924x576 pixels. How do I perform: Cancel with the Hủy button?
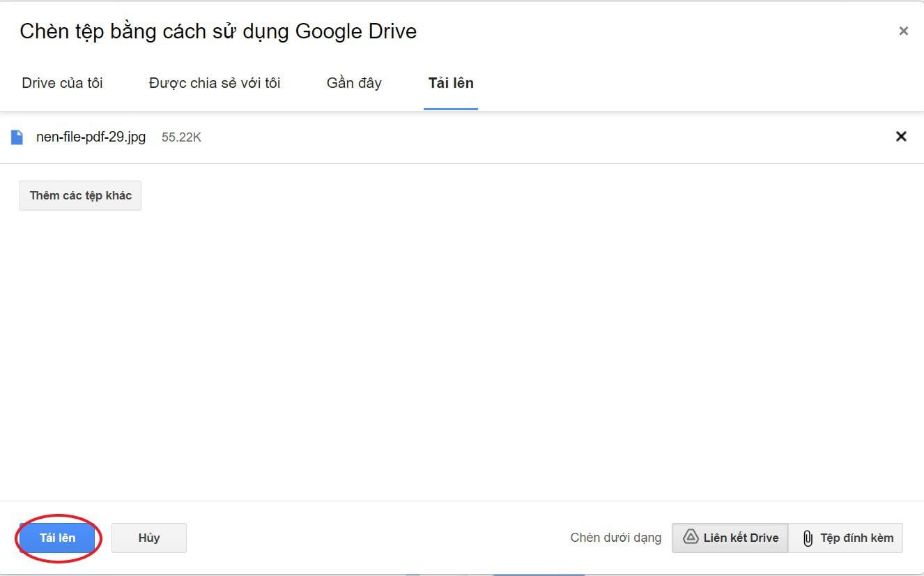pyautogui.click(x=149, y=538)
